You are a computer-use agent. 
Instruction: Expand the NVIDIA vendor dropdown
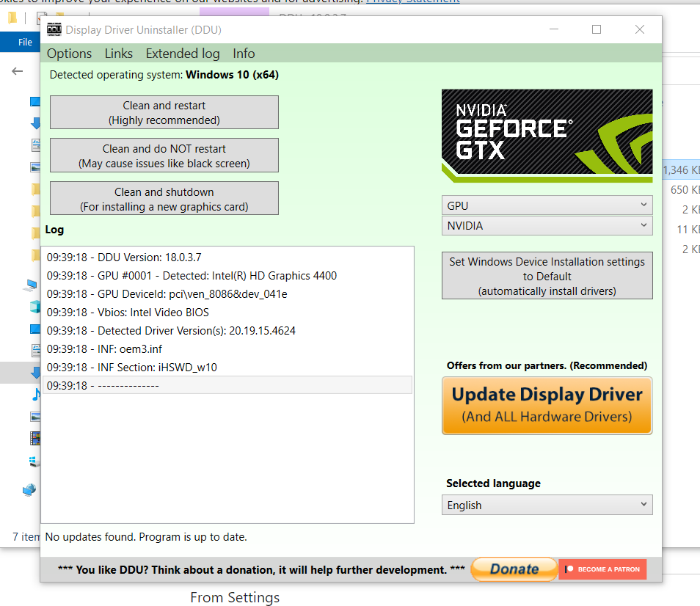coord(547,225)
